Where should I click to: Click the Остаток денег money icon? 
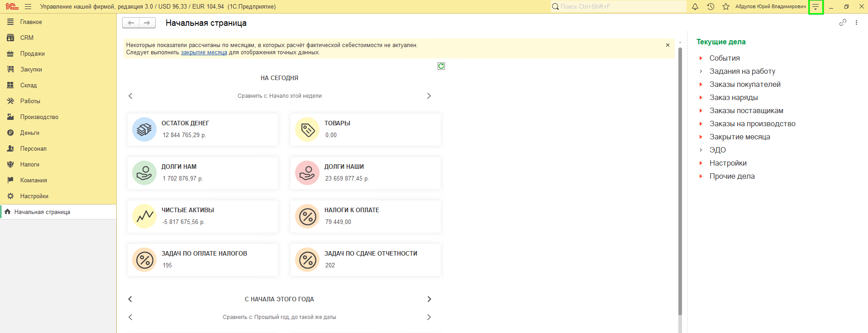point(144,129)
